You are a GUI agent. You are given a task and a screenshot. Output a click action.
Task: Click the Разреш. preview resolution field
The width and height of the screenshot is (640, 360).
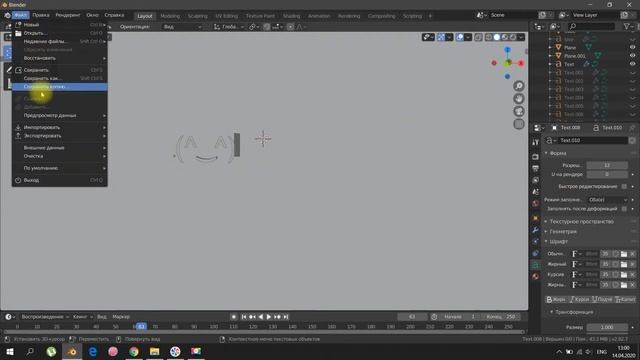(x=607, y=165)
